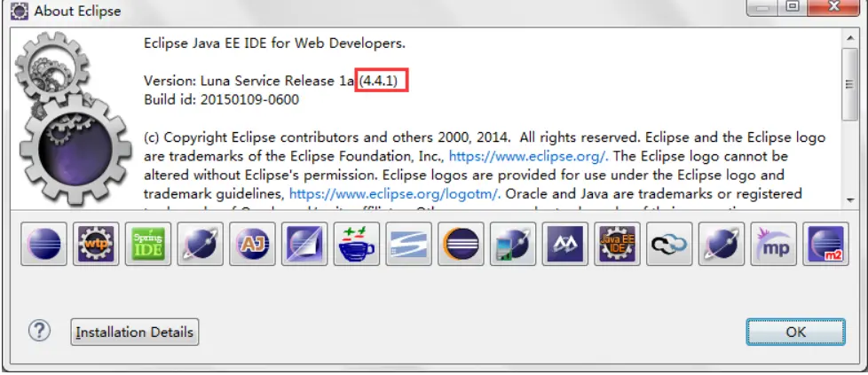Click the black-and-blue cloud feature icon
Image resolution: width=868 pixels, height=375 pixels.
coord(669,244)
